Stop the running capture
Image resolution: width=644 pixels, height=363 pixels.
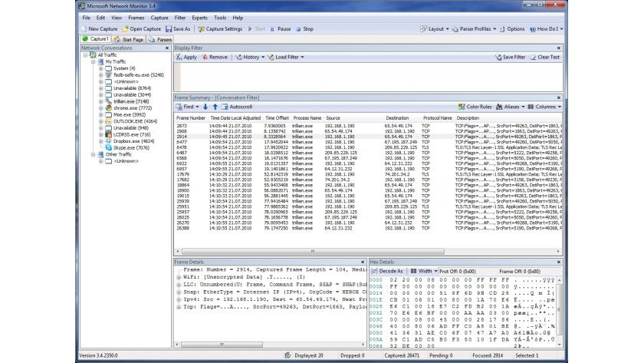pos(305,28)
